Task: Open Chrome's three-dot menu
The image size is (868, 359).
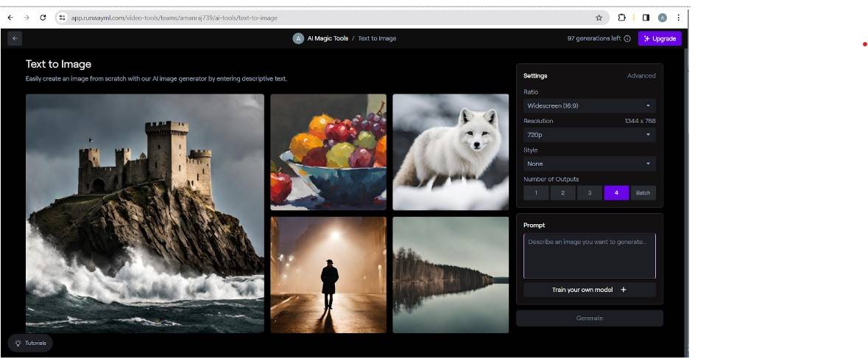Action: tap(678, 18)
